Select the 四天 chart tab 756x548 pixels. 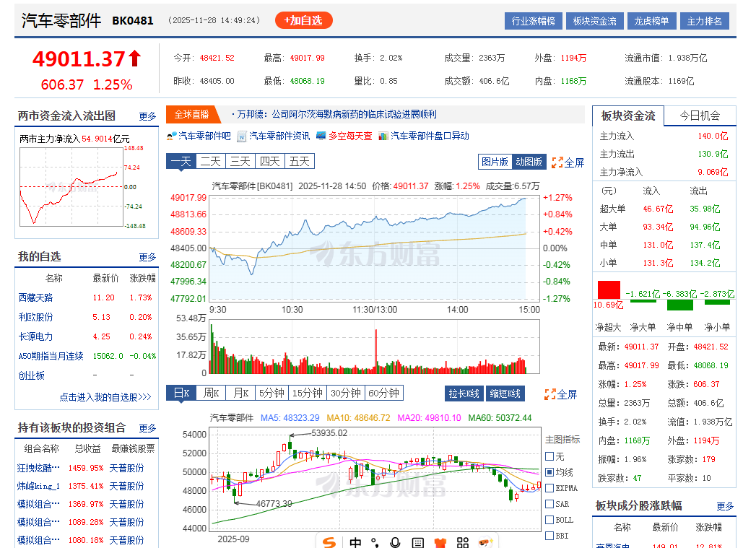(x=269, y=161)
